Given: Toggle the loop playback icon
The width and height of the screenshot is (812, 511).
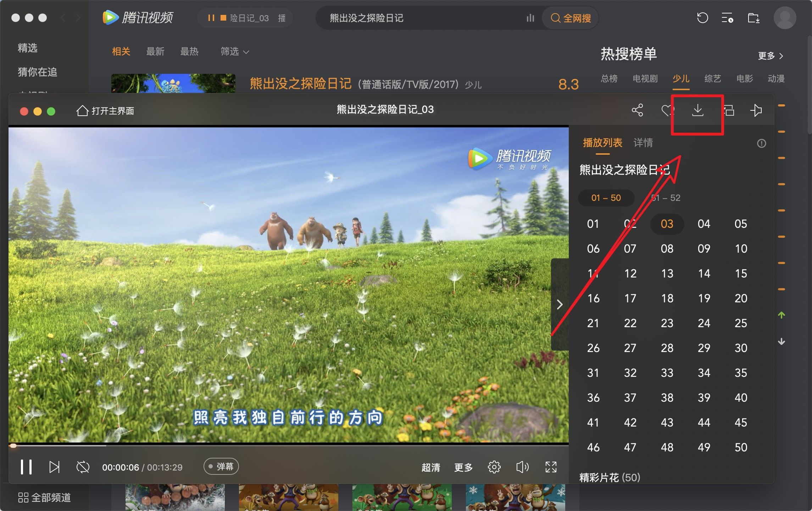Looking at the screenshot, I should (83, 467).
